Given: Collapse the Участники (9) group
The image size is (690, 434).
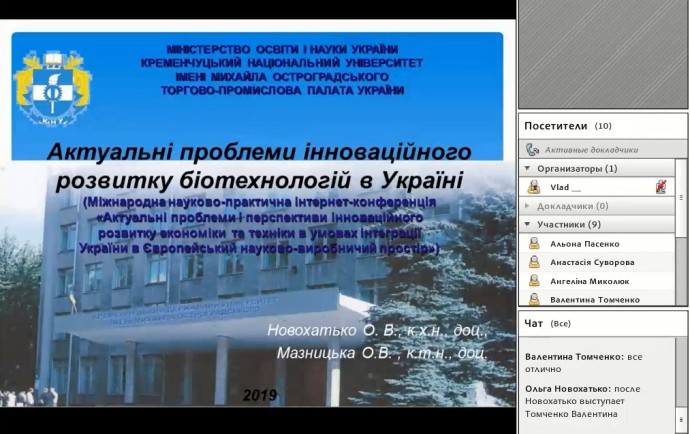Looking at the screenshot, I should coord(529,224).
